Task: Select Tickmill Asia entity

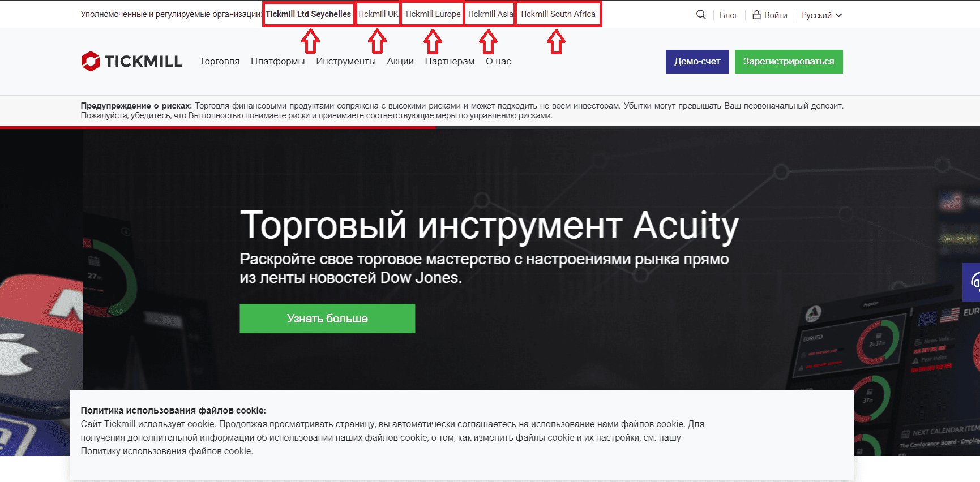Action: [490, 14]
